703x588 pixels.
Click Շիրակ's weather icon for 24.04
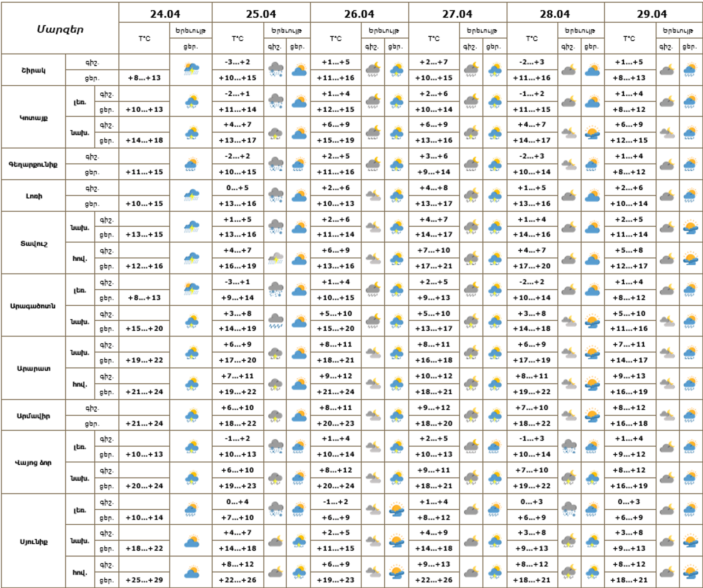click(x=191, y=70)
